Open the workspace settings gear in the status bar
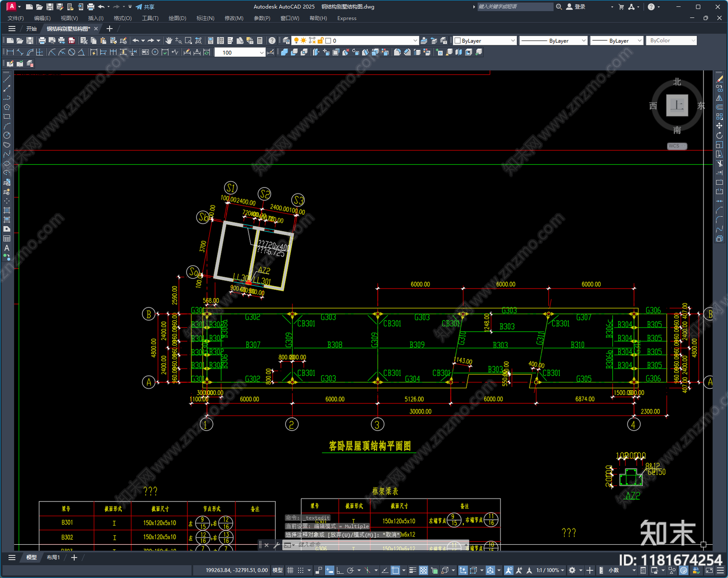 (572, 570)
